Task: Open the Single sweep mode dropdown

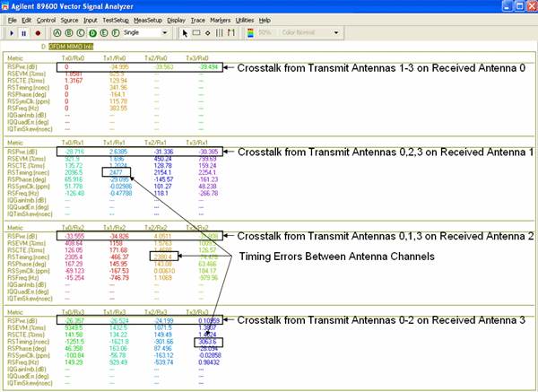Action: coord(166,32)
